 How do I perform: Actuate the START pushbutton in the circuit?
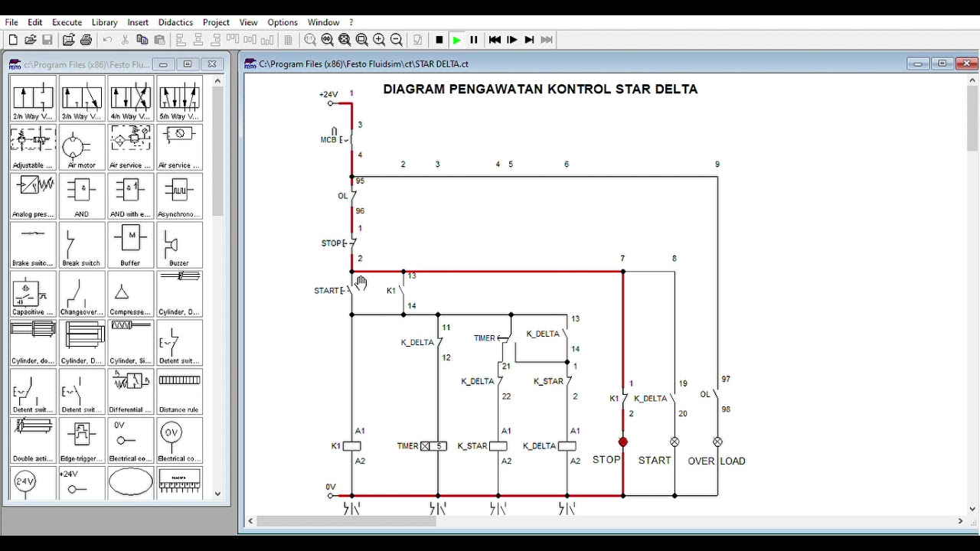tap(348, 291)
